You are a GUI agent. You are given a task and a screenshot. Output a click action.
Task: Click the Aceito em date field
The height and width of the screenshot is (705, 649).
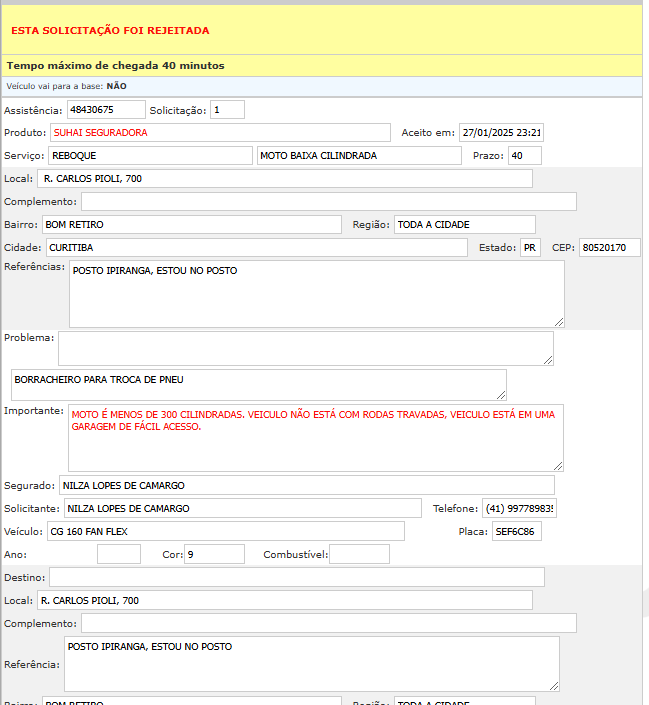click(500, 132)
